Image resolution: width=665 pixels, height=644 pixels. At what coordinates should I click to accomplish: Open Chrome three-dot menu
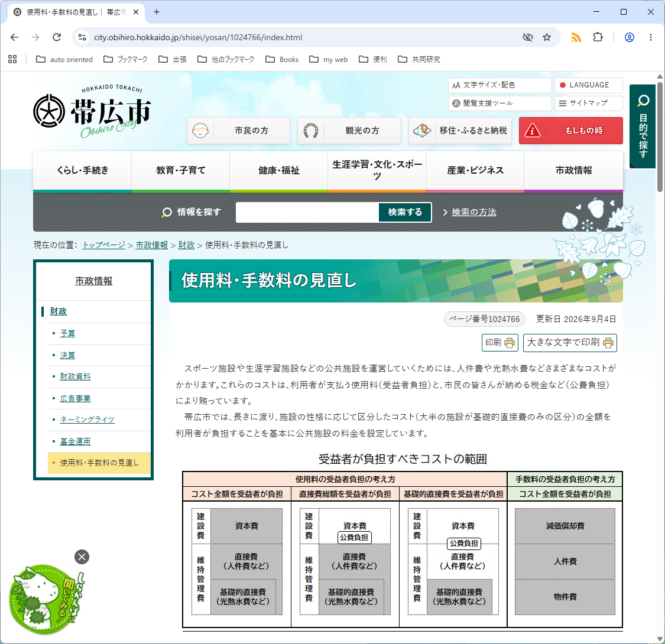(x=651, y=37)
